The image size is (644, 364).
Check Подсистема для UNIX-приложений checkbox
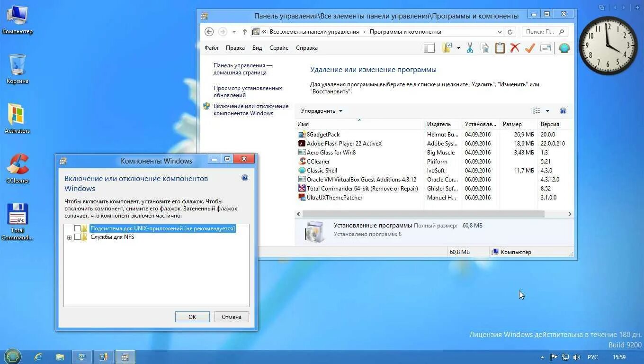(x=77, y=228)
